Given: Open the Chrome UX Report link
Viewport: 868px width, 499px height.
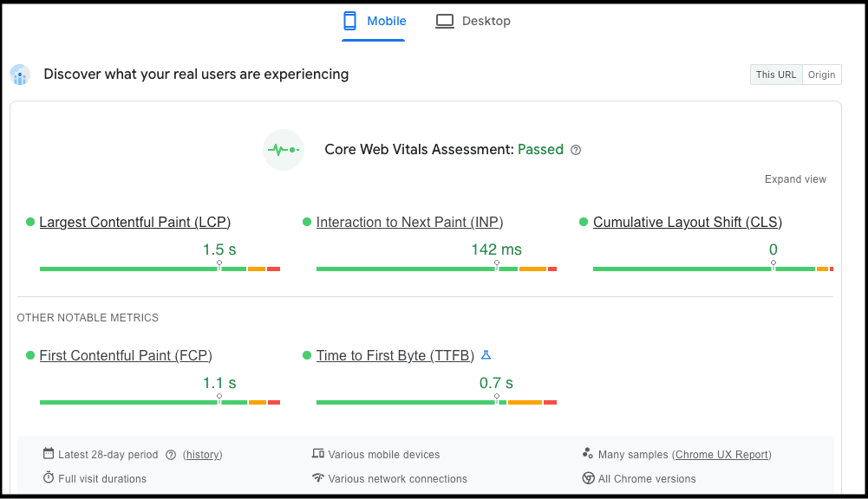Looking at the screenshot, I should 721,455.
